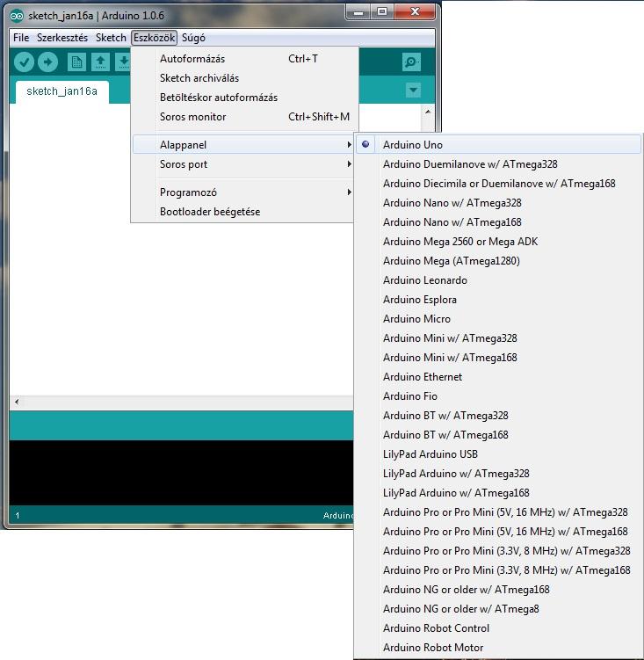Open the Sketch menu

(111, 38)
